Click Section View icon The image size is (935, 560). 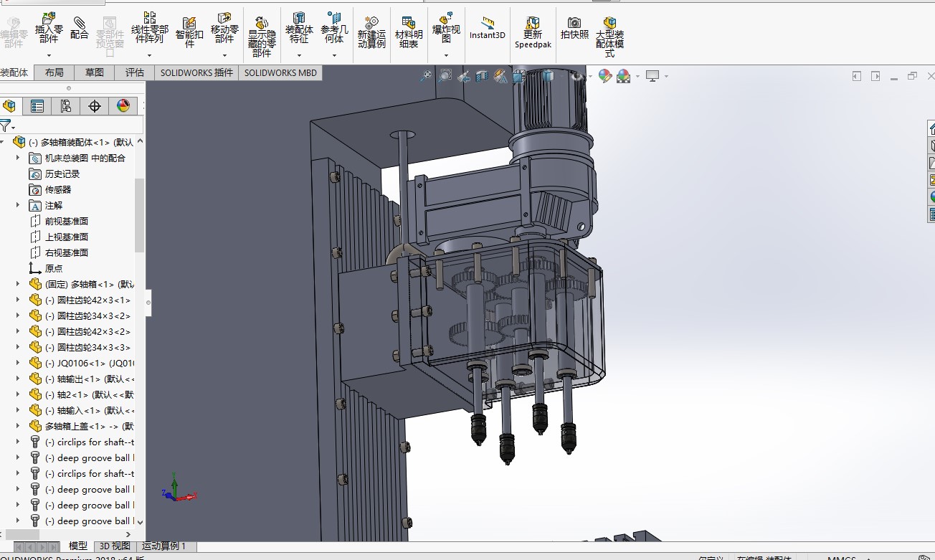(x=482, y=75)
